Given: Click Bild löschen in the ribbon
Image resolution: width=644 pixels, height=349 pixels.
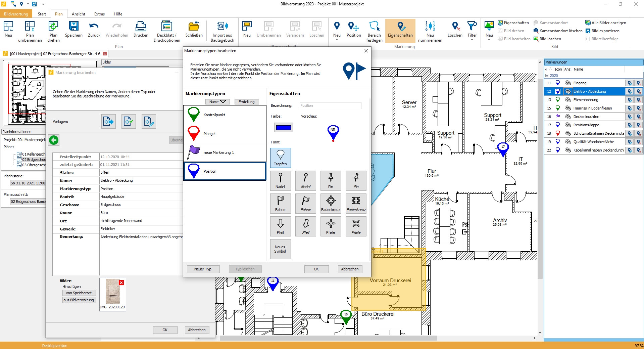Looking at the screenshot, I should 547,39.
